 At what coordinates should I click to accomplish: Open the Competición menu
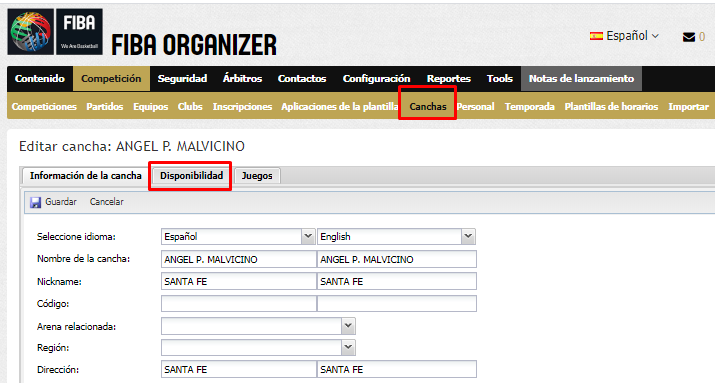111,78
